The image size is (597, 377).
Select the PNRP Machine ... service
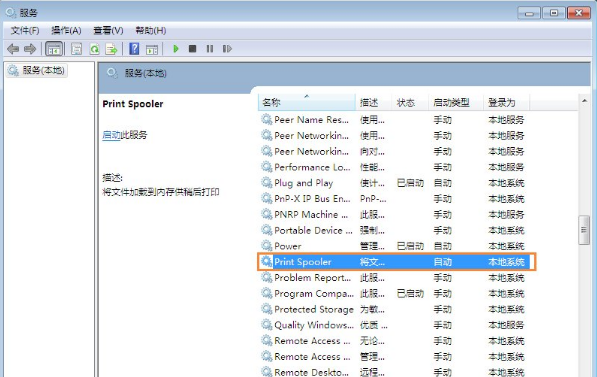[394, 214]
